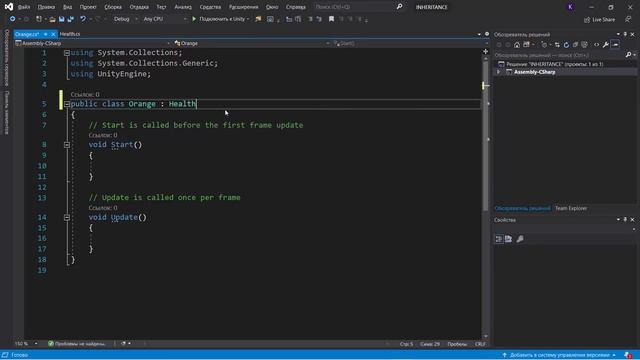Image resolution: width=640 pixels, height=360 pixels.
Task: Click the Home icon in Solution Explorer
Action: [x=517, y=45]
